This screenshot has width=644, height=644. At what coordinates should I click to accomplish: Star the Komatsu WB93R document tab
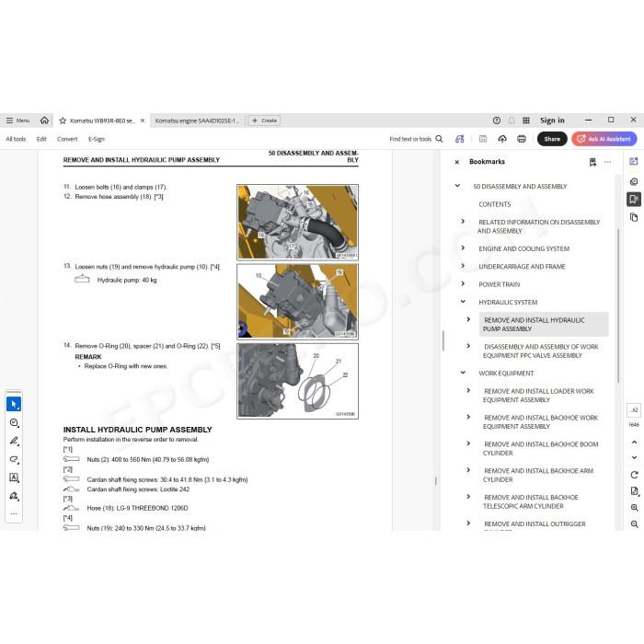click(63, 121)
